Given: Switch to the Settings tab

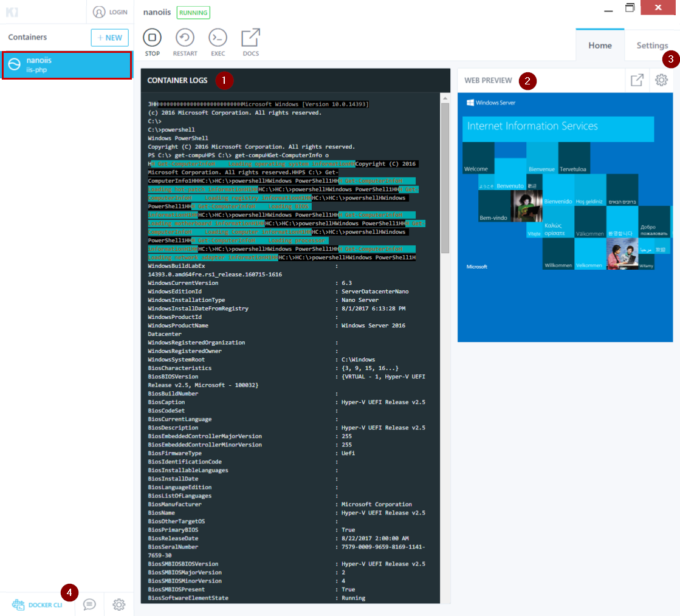Looking at the screenshot, I should pos(652,46).
